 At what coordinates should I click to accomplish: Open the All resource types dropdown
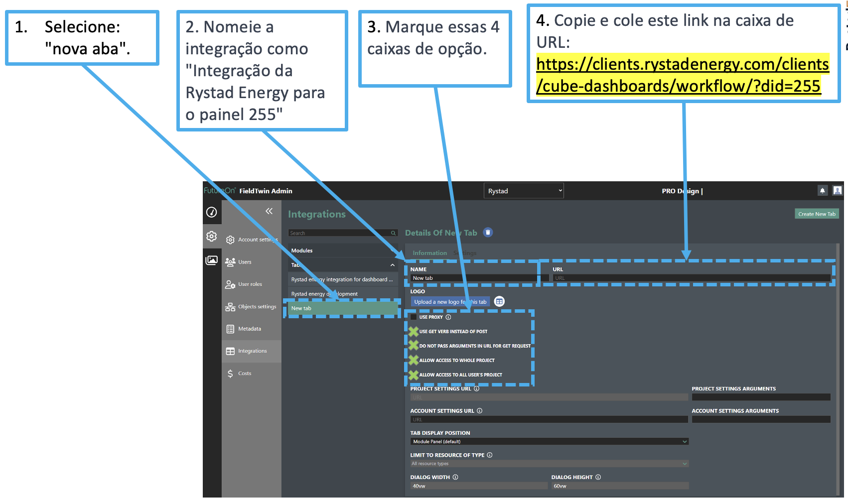click(x=549, y=464)
